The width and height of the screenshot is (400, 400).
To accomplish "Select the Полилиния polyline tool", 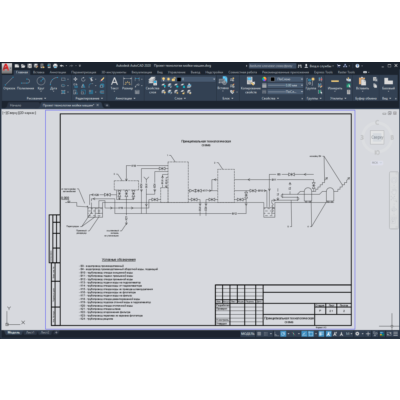I will pos(26,83).
